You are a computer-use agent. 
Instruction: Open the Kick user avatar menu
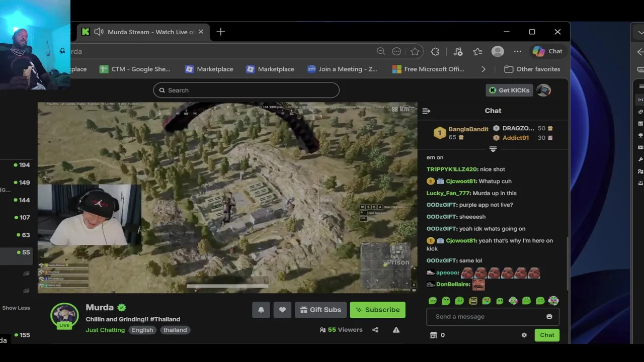coord(543,90)
